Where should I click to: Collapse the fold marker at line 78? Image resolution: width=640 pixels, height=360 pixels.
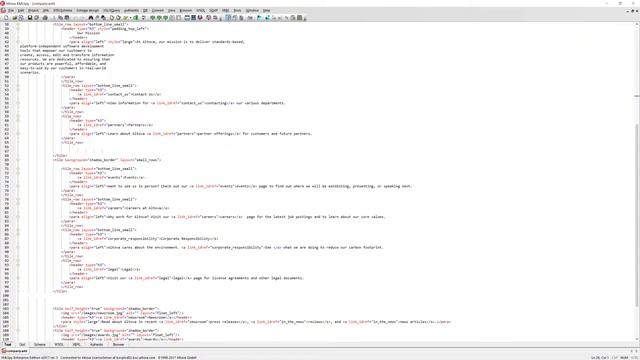coord(18,199)
